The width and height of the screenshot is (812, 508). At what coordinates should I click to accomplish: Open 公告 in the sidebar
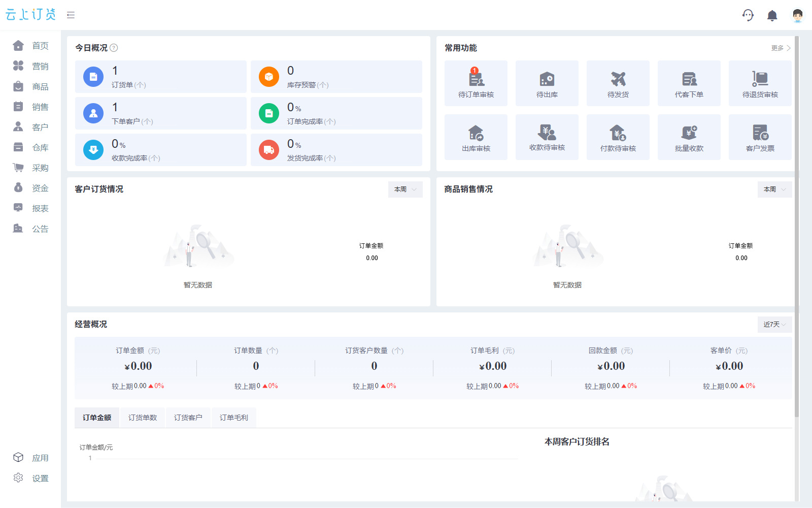(30, 229)
